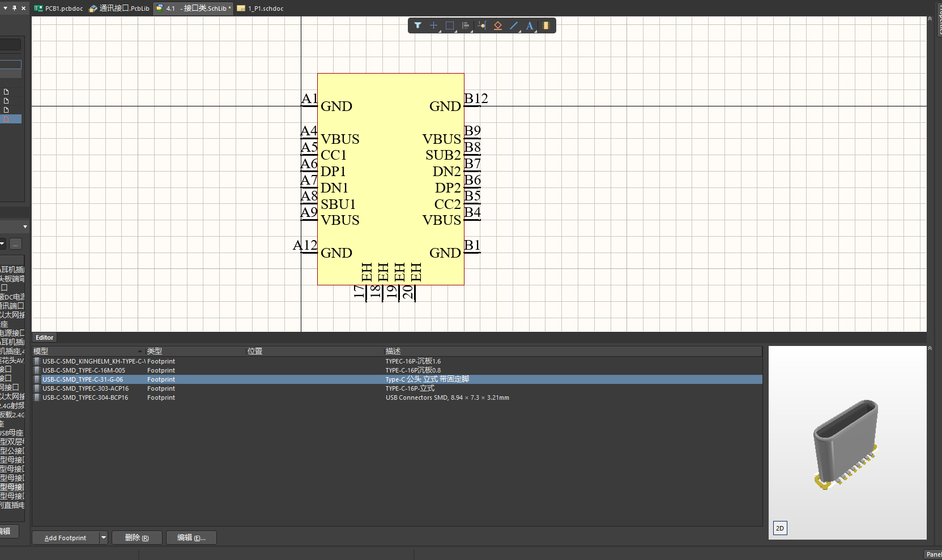The height and width of the screenshot is (560, 942).
Task: Select the move objects cross tool
Action: pos(433,25)
